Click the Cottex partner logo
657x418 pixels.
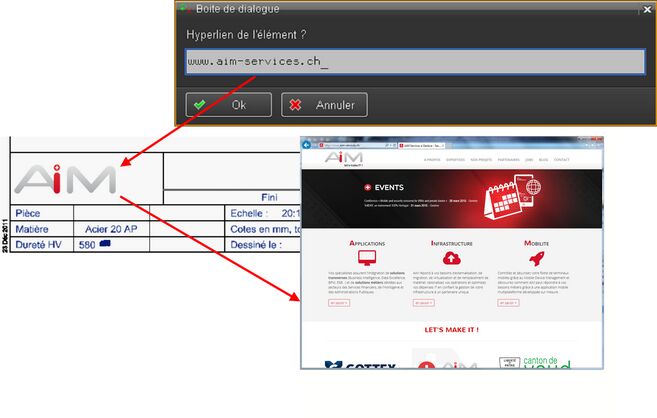[x=360, y=365]
